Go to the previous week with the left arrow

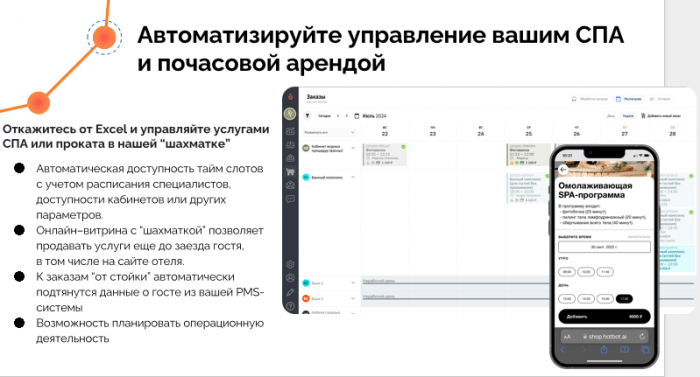[338, 116]
